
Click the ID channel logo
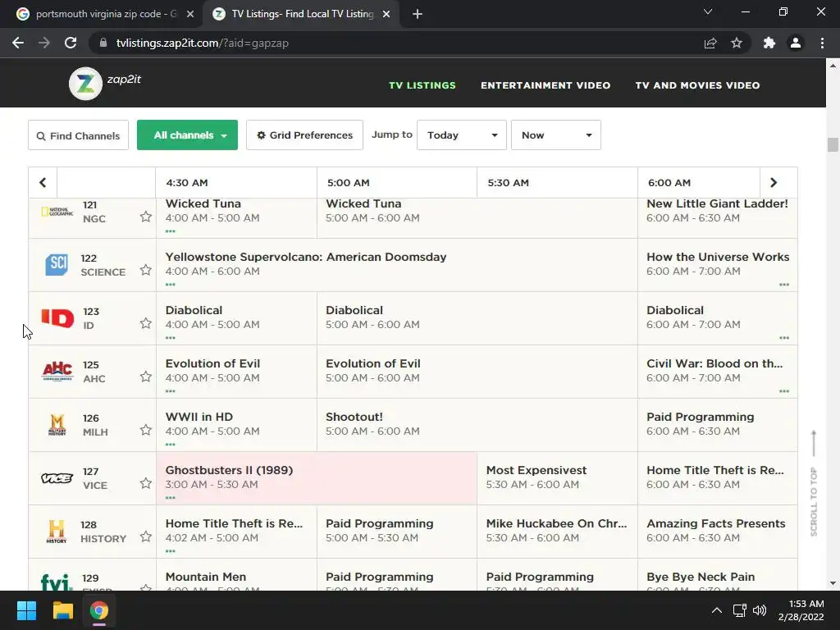tap(58, 318)
